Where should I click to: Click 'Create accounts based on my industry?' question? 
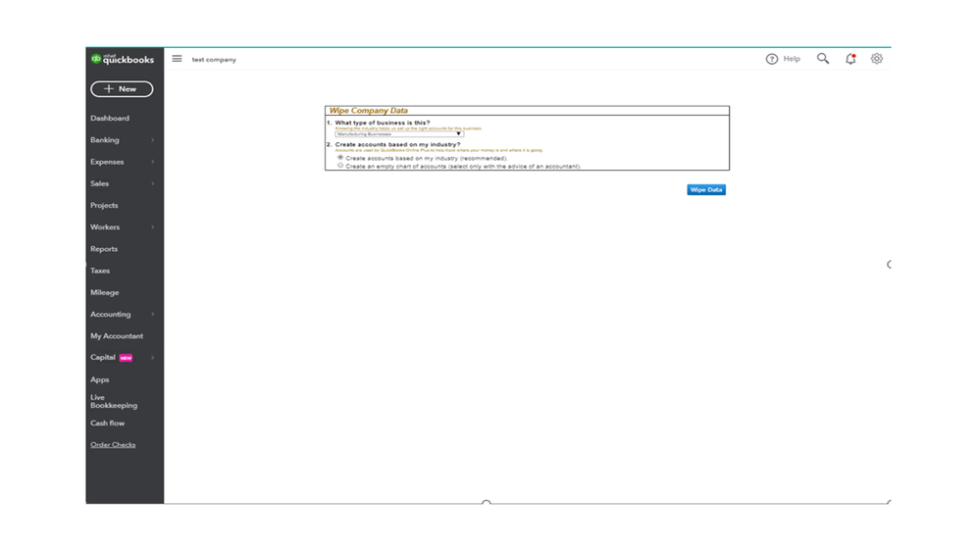(397, 144)
